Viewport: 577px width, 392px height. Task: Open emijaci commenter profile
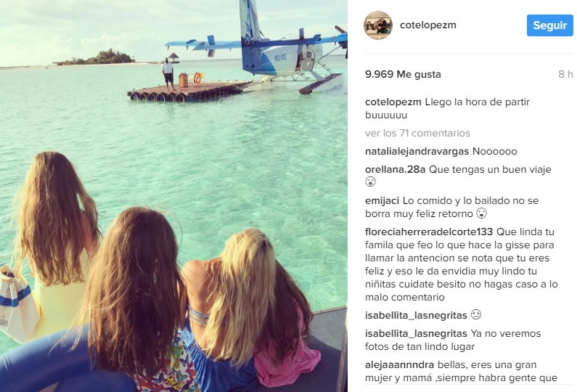click(382, 201)
